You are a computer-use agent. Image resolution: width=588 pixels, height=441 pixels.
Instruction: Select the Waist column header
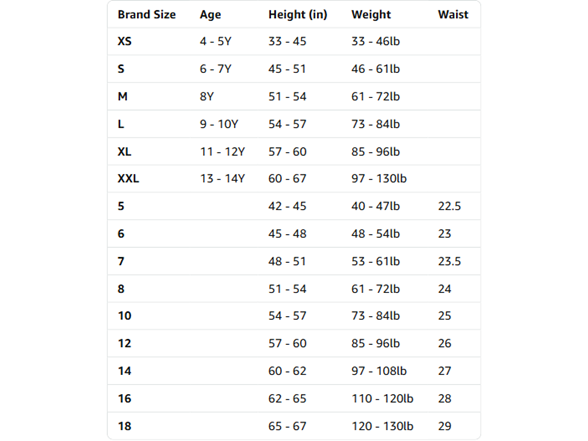[453, 15]
